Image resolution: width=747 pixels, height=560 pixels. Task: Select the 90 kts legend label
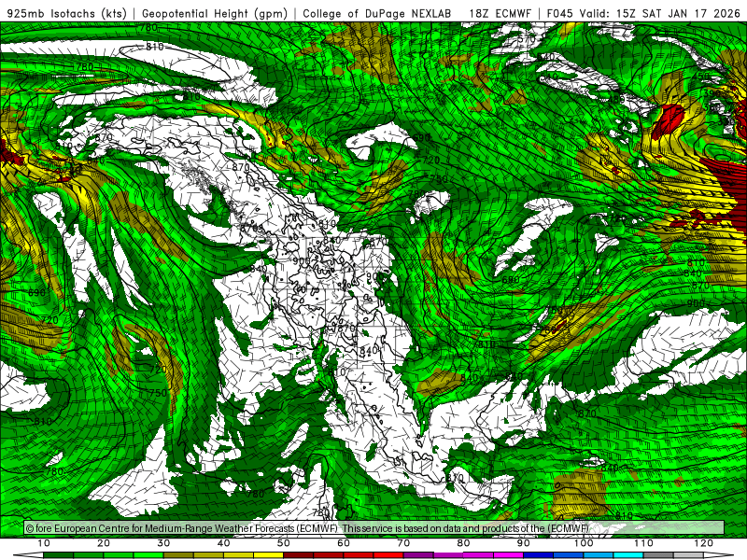[x=524, y=543]
